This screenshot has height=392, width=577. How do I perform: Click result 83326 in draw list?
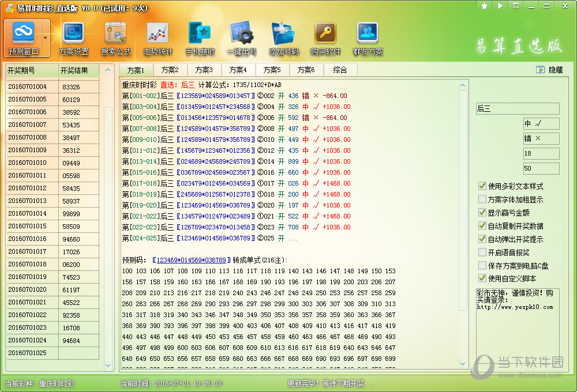[x=71, y=87]
